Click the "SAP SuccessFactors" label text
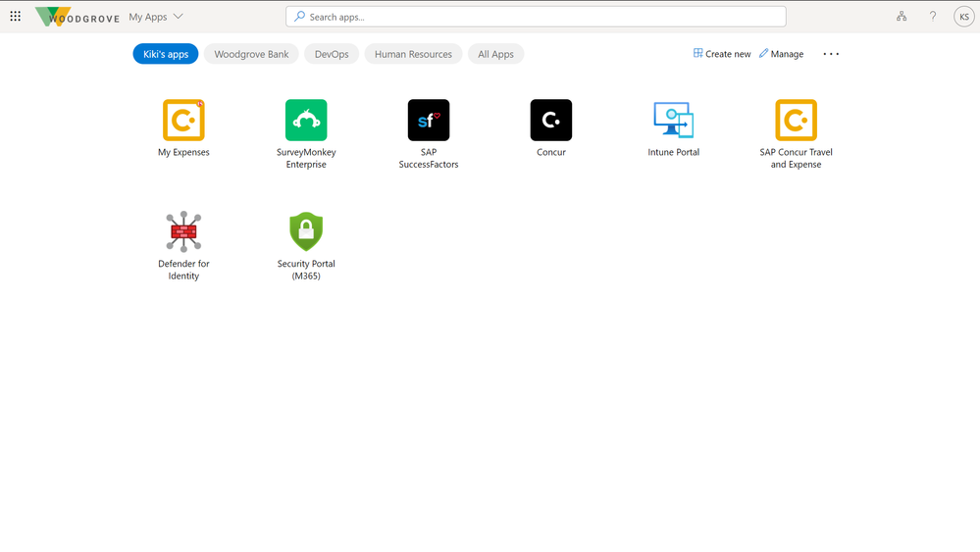Viewport: 980px width, 552px height. (x=428, y=158)
